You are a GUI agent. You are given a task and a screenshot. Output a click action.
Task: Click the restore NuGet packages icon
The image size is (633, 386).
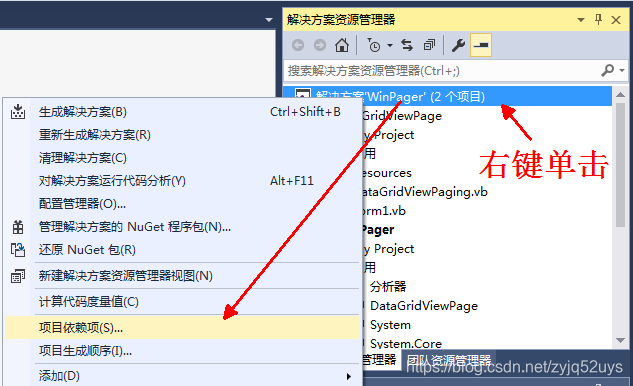click(18, 250)
